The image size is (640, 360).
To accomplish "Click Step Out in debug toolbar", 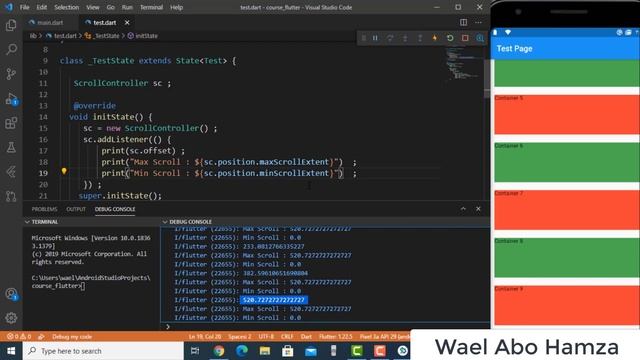I will 420,38.
